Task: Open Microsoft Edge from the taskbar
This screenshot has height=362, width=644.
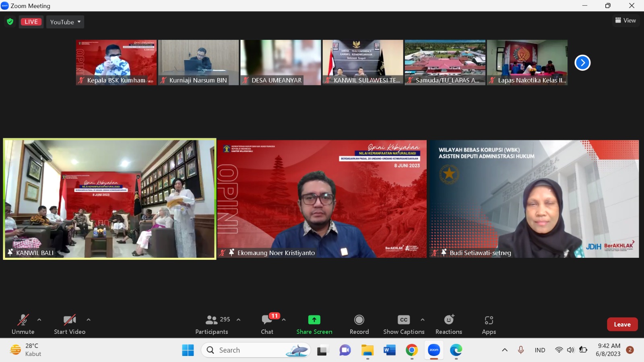Action: [x=456, y=350]
